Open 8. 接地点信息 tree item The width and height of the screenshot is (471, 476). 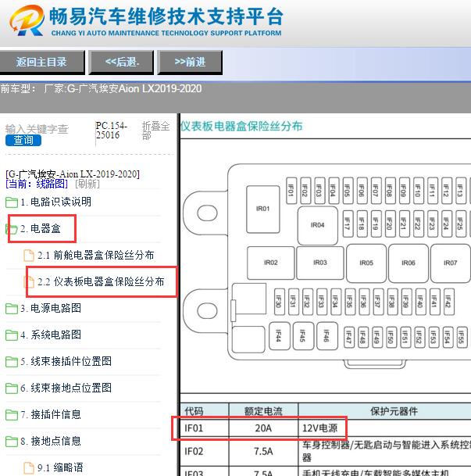pyautogui.click(x=51, y=441)
